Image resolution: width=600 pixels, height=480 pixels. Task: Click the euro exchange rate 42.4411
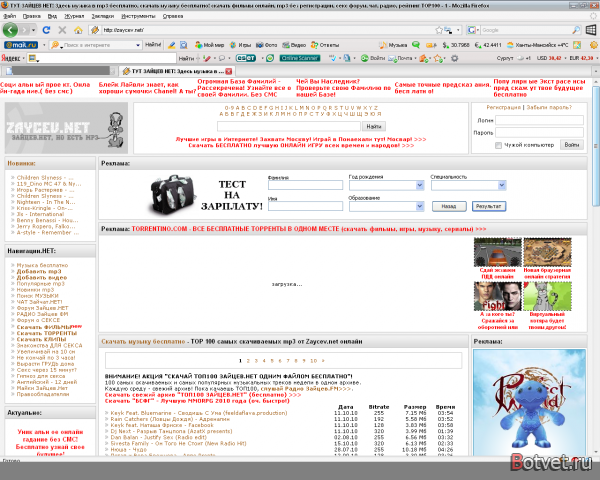[x=488, y=45]
